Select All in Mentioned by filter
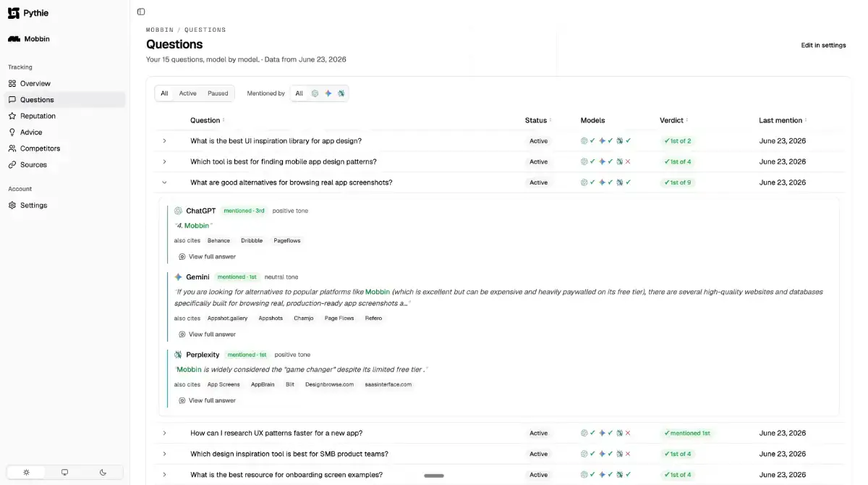 click(x=299, y=93)
